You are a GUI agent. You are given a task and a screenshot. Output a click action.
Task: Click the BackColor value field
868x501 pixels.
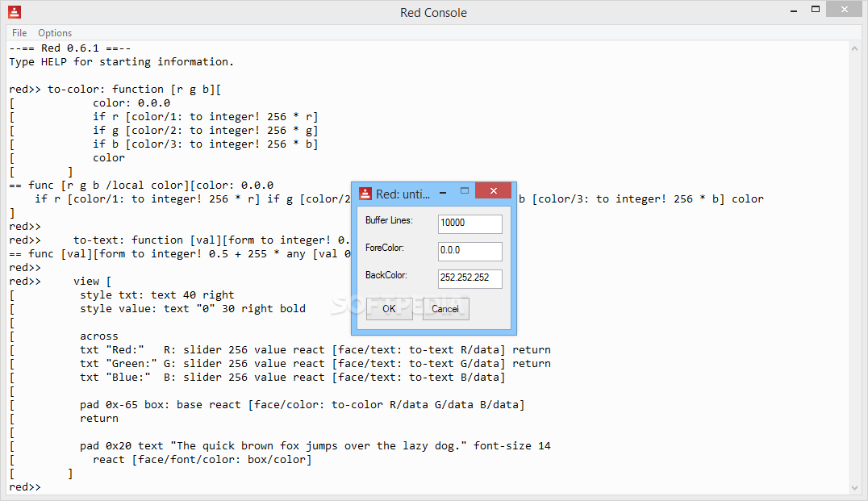coord(470,278)
